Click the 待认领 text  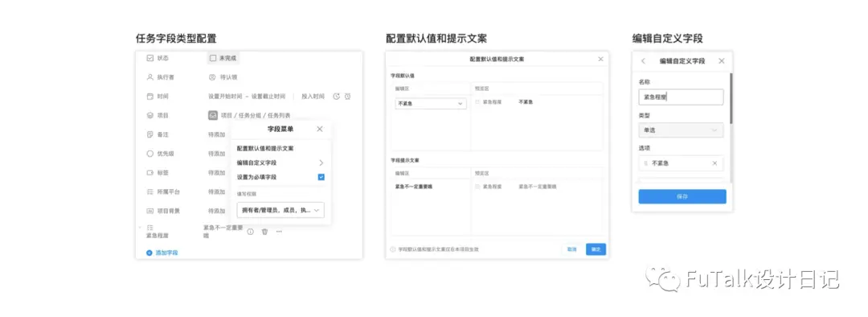tap(228, 77)
